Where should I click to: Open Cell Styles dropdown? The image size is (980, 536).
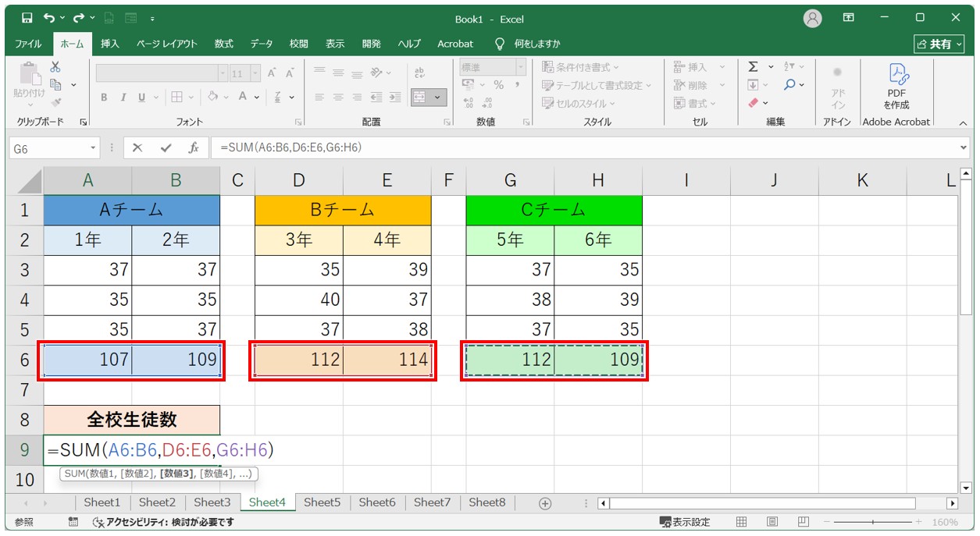coord(579,103)
